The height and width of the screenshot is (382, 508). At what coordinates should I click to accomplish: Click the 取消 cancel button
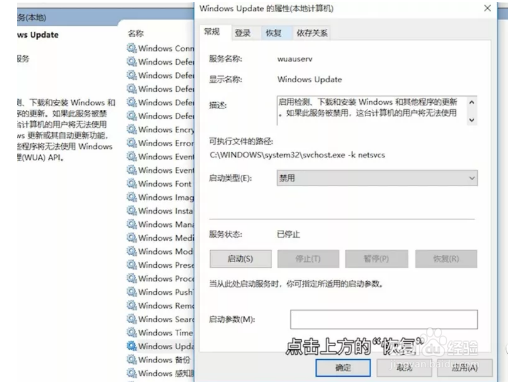(404, 368)
